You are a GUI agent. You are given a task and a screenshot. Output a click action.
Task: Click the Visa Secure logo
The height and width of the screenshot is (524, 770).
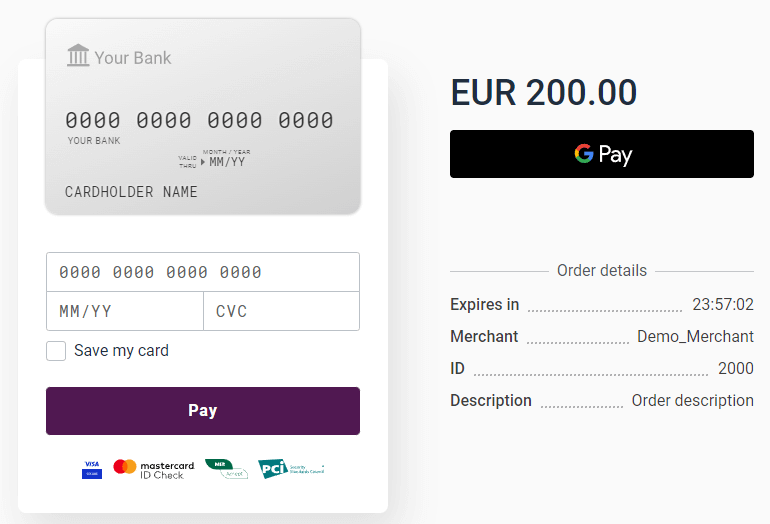[92, 469]
